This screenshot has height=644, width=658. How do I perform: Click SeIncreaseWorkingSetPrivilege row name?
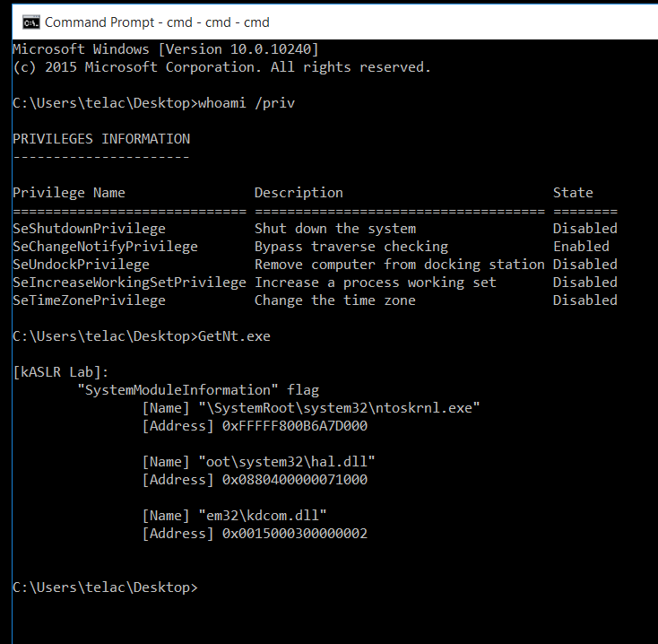coord(129,283)
